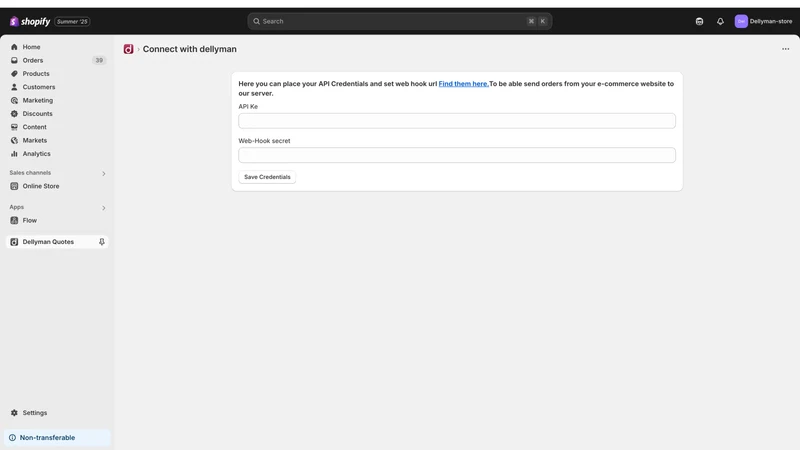Go to Home in sidebar

click(x=57, y=47)
